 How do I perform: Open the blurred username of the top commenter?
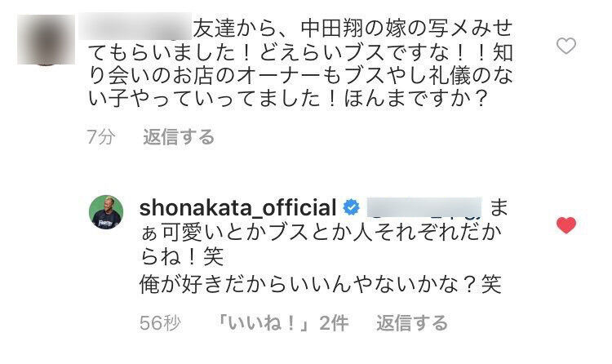[135, 27]
